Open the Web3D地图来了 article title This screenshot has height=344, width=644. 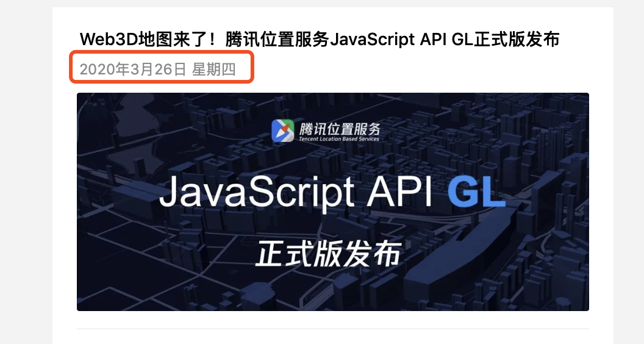[x=320, y=40]
